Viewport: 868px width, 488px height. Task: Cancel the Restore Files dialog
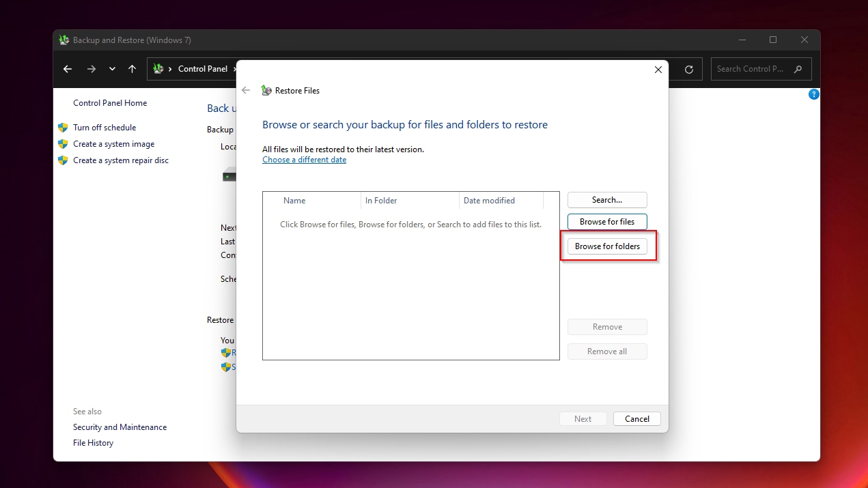click(636, 419)
